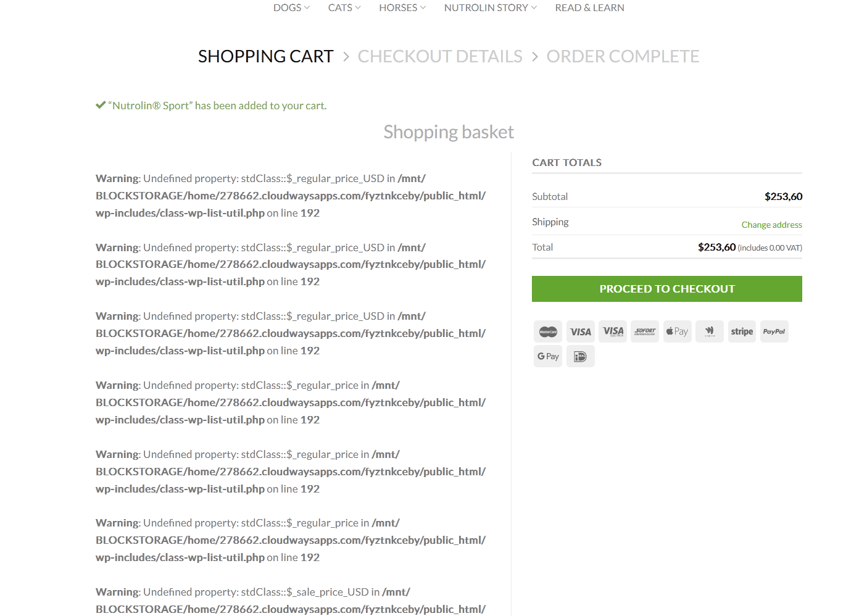Click the green added-to-cart checkmark
Screen dimensions: 867x616
pyautogui.click(x=101, y=106)
